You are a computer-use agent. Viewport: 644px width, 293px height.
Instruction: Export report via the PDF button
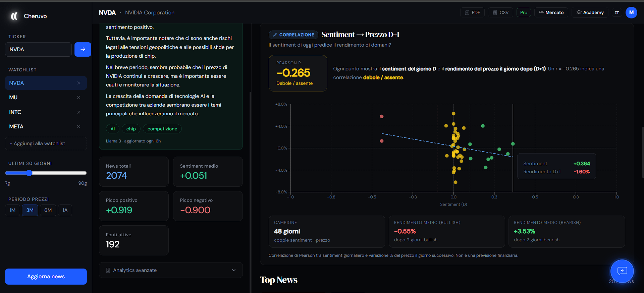472,13
